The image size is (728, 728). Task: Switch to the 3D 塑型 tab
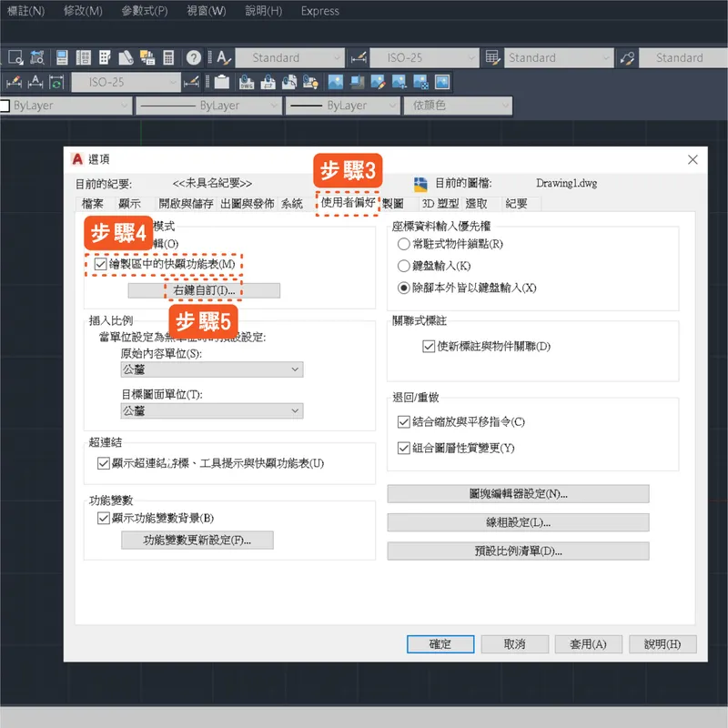click(x=440, y=204)
